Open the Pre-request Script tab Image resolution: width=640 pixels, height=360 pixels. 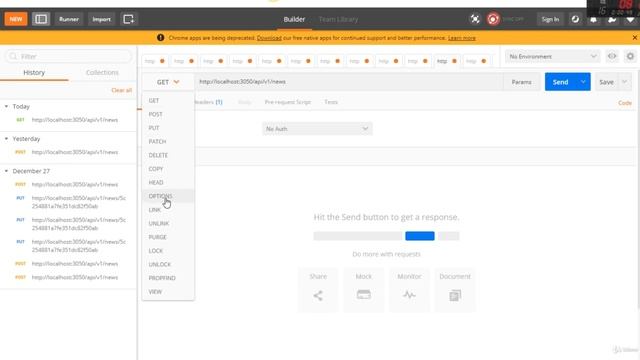tap(288, 102)
